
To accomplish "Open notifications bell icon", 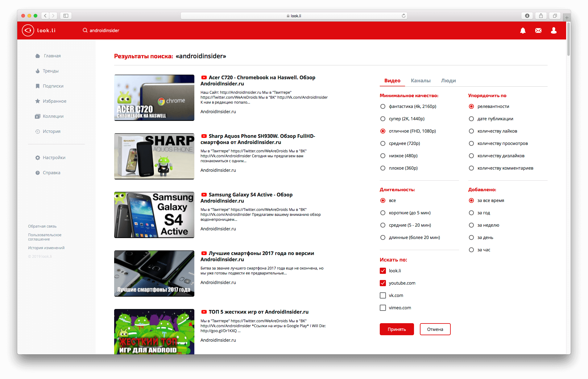I will point(523,30).
